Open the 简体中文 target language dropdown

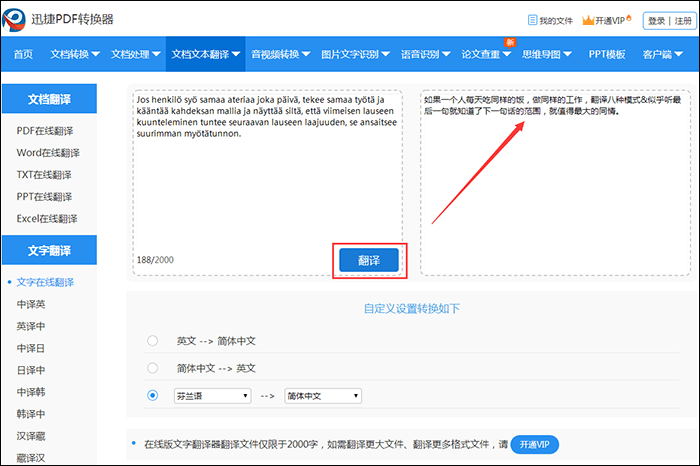pyautogui.click(x=323, y=396)
